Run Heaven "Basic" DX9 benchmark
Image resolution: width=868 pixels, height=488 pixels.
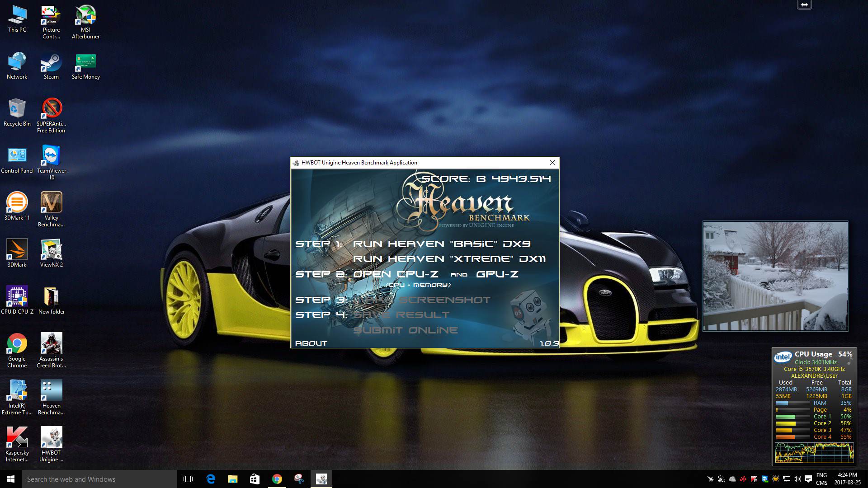click(x=442, y=244)
